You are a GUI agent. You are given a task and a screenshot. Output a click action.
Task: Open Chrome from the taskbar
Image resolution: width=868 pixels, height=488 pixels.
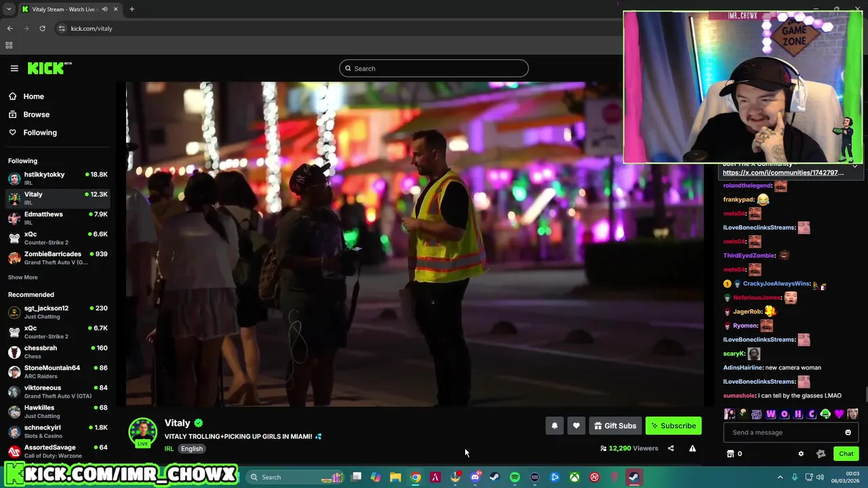pyautogui.click(x=416, y=477)
